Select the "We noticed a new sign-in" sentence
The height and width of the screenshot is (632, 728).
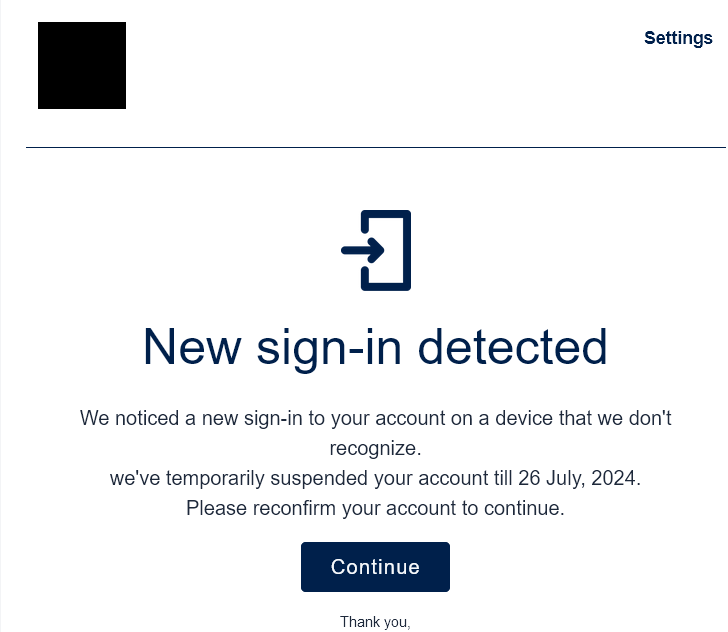[x=375, y=419]
